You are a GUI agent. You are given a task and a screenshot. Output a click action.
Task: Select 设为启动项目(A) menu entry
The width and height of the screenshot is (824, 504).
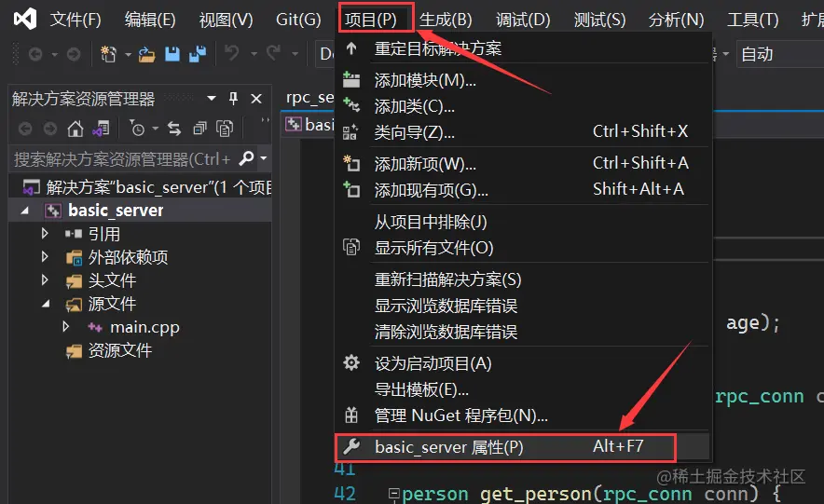point(522,363)
